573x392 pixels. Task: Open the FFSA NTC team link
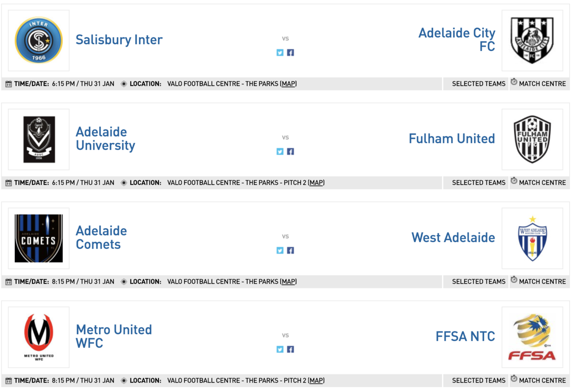click(465, 336)
